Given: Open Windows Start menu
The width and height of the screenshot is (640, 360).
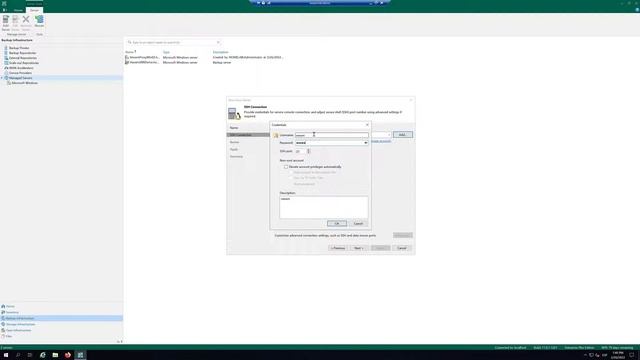Looking at the screenshot, I should pos(6,355).
